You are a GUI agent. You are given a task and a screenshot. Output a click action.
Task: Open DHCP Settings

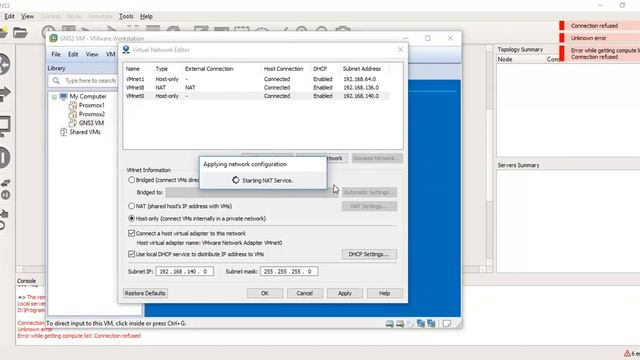pos(369,254)
